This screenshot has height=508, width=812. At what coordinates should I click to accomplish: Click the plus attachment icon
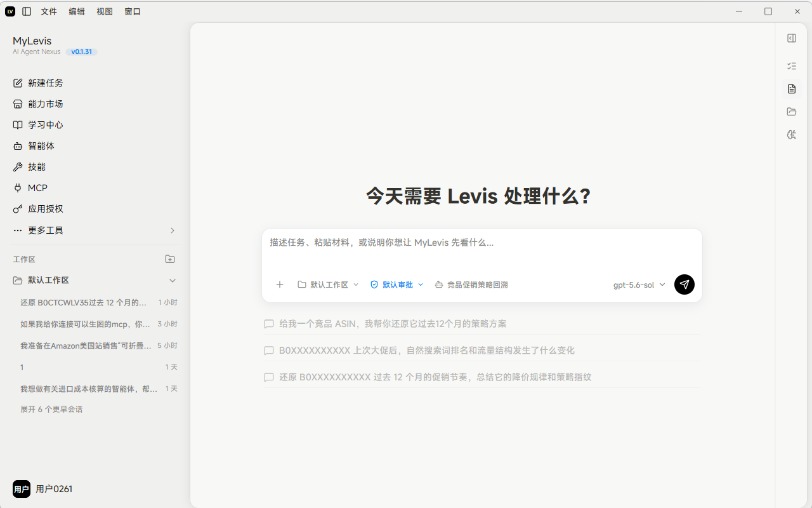pos(280,284)
